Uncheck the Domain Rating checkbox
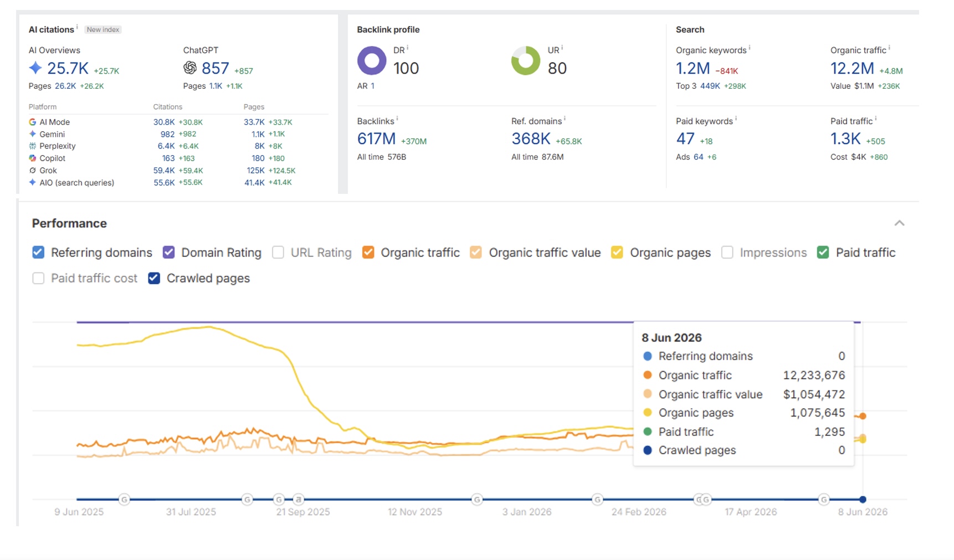The height and width of the screenshot is (560, 954). (x=169, y=253)
